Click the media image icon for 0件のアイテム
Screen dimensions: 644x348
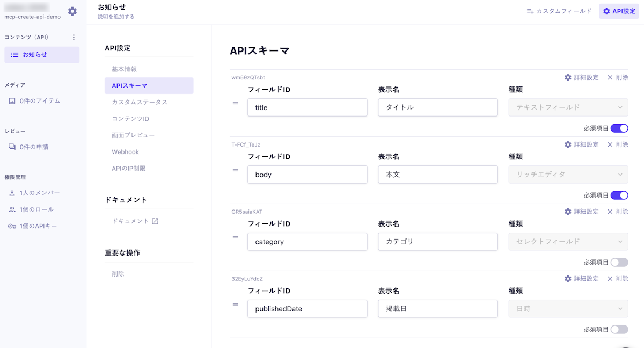12,101
